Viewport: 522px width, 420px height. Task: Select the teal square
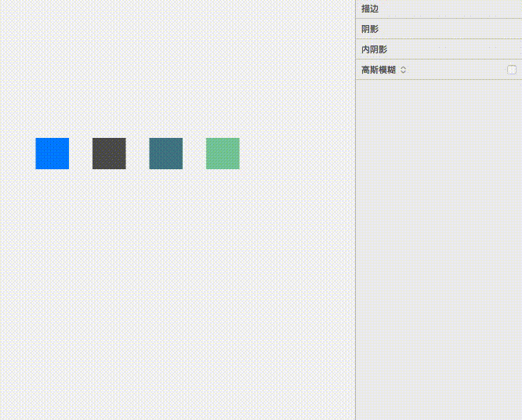pyautogui.click(x=166, y=154)
